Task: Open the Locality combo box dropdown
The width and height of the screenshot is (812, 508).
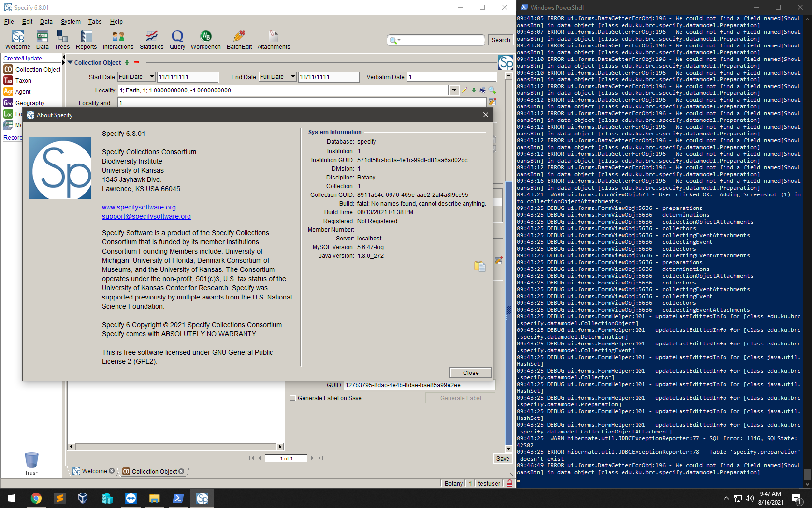Action: tap(454, 90)
